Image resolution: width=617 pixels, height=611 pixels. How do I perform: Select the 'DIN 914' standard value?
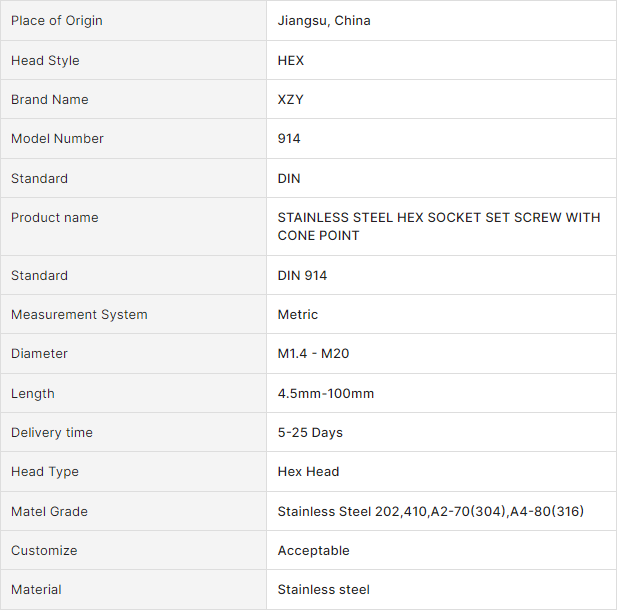pos(302,276)
